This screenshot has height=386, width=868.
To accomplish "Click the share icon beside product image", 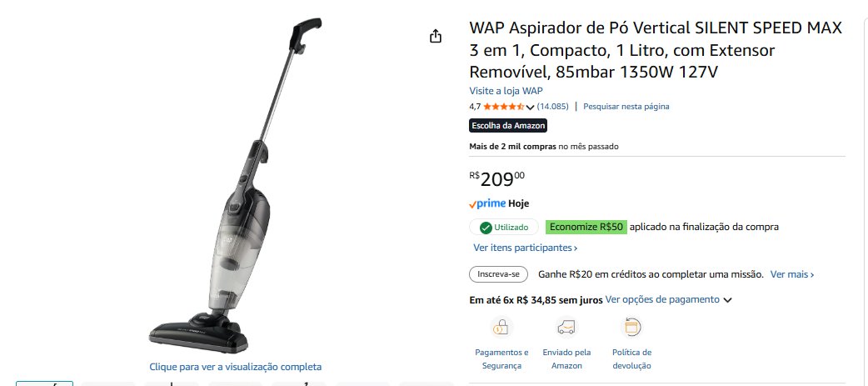I will coord(436,37).
